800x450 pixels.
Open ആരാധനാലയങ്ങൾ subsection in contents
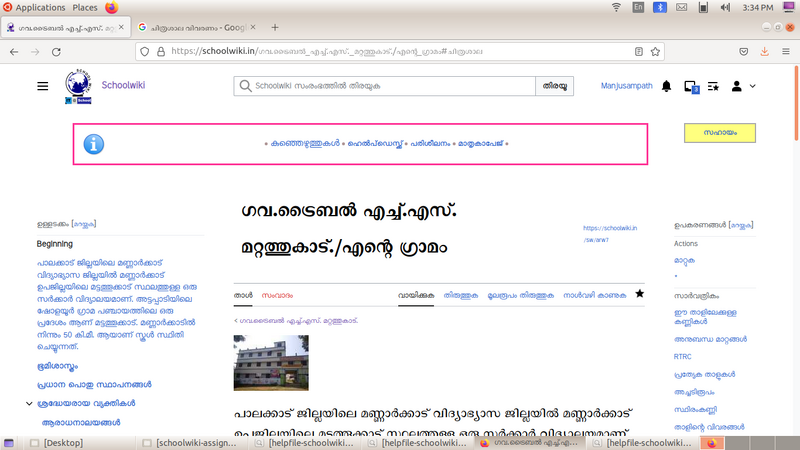[x=81, y=422]
